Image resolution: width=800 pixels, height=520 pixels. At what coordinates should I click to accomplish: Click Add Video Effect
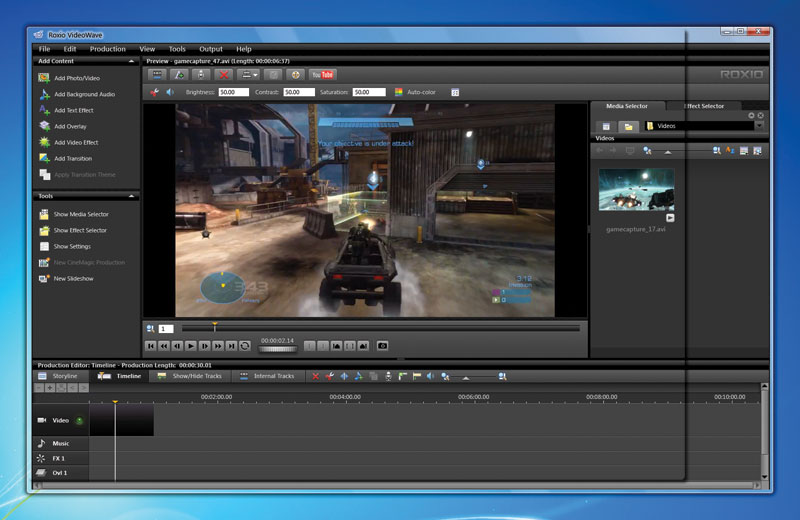point(76,142)
